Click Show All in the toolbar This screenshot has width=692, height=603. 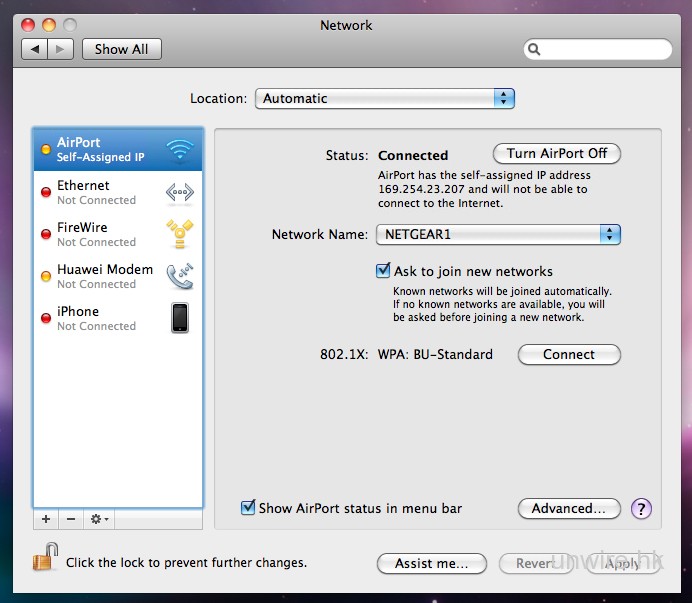click(x=121, y=49)
